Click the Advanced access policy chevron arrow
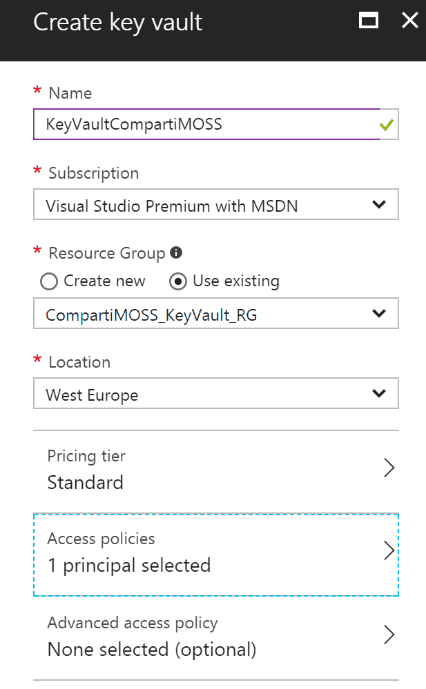This screenshot has width=426, height=689. tap(389, 635)
